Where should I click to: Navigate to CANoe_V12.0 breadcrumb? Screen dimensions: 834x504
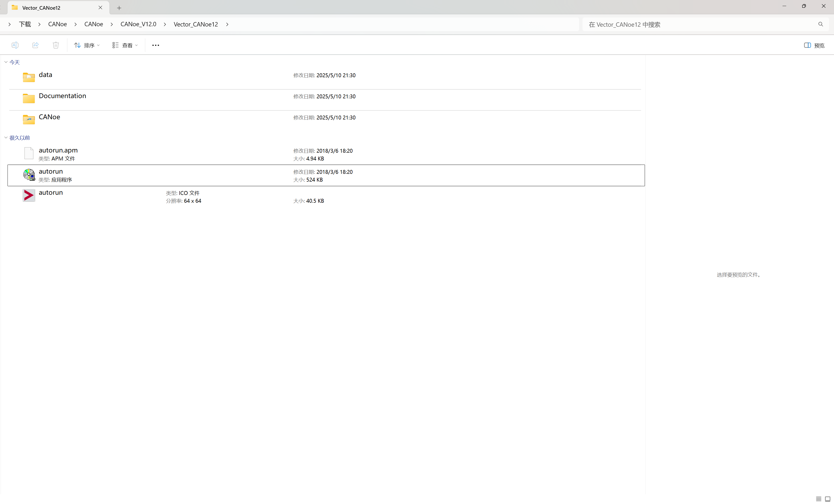pos(138,24)
